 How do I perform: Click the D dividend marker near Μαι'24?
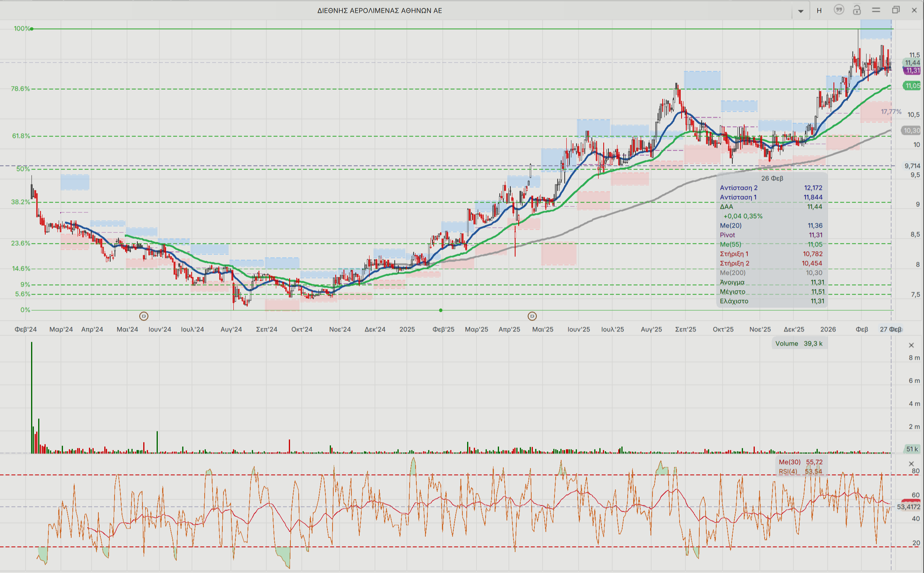[x=144, y=316]
